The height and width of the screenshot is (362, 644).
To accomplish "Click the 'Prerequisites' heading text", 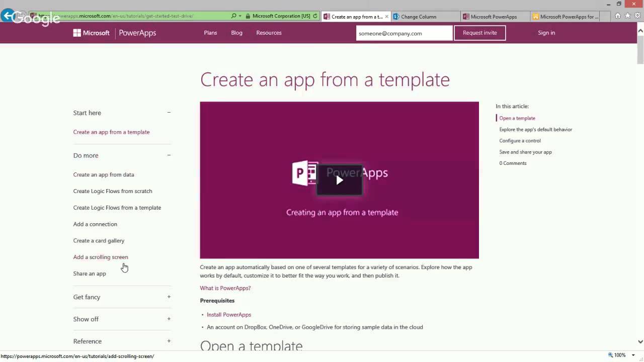I will 217,301.
